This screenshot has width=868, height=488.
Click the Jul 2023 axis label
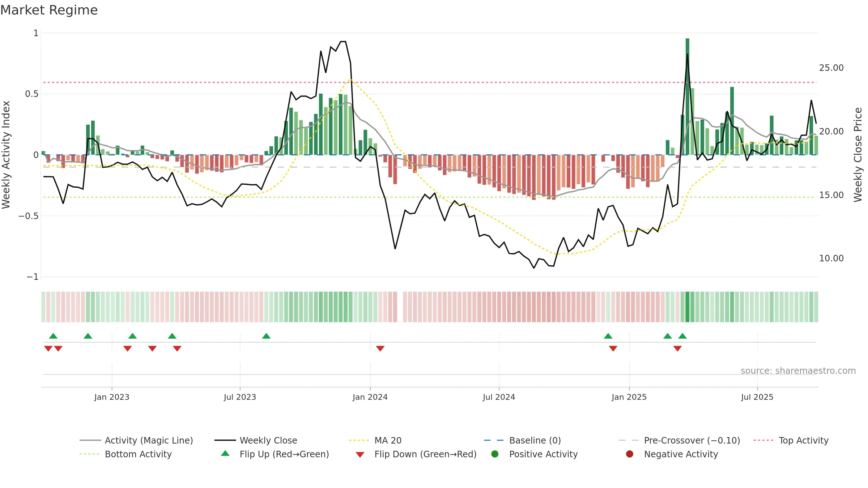240,397
